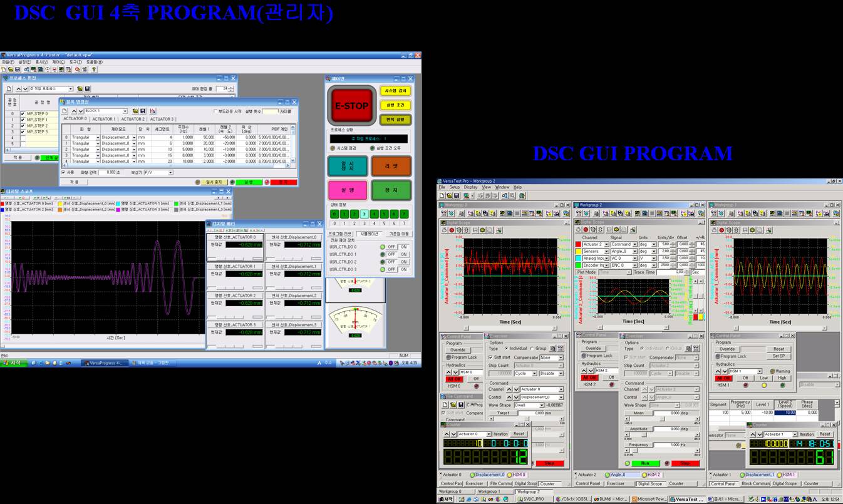Click the Set SP button in Workgroup 1

click(778, 356)
